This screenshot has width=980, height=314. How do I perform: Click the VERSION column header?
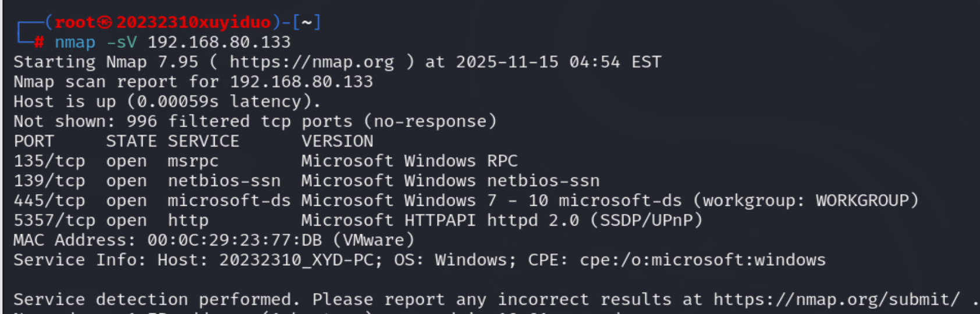pyautogui.click(x=337, y=141)
